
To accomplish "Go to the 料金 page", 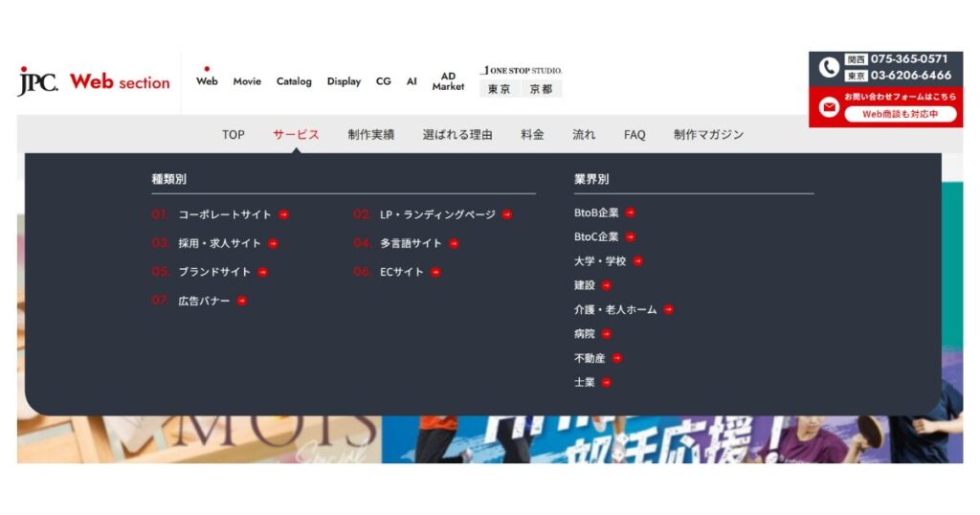I will [532, 135].
